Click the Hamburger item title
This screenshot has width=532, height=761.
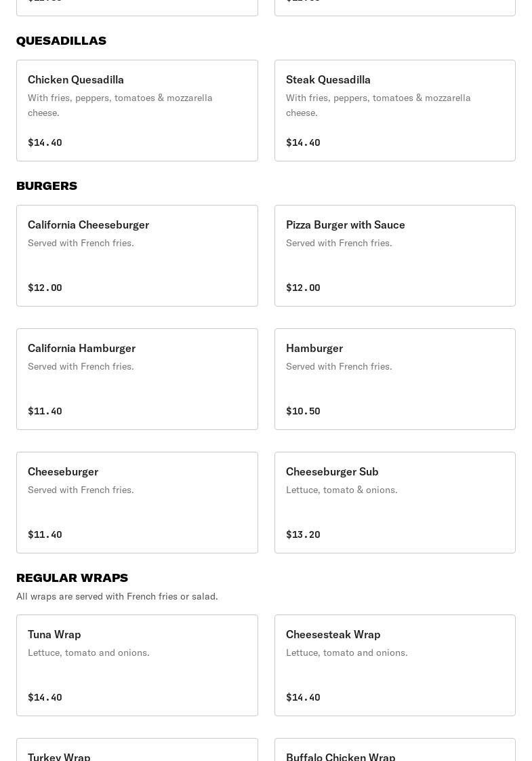pyautogui.click(x=314, y=348)
